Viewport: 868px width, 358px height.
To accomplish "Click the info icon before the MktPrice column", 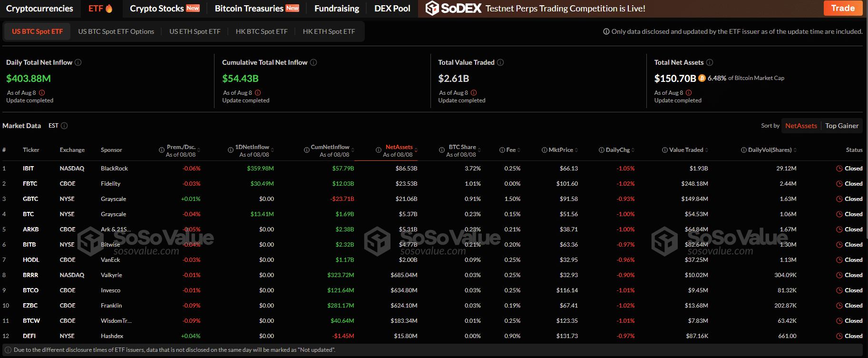I will click(x=545, y=150).
